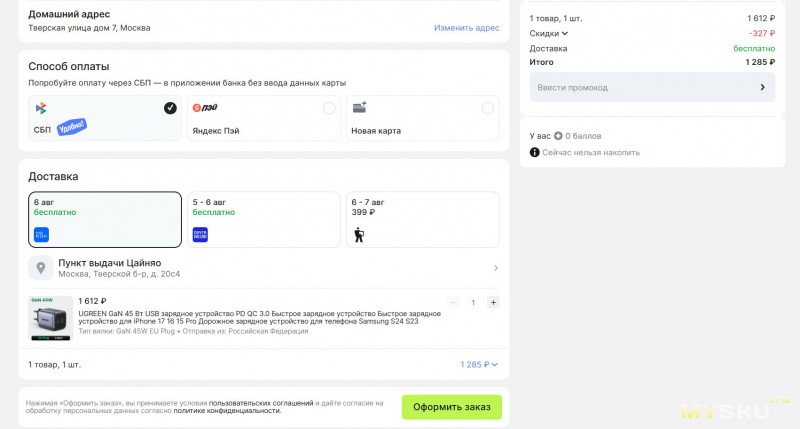Select the СБП payment radio button
Screen dimensions: 800x429
tap(170, 108)
